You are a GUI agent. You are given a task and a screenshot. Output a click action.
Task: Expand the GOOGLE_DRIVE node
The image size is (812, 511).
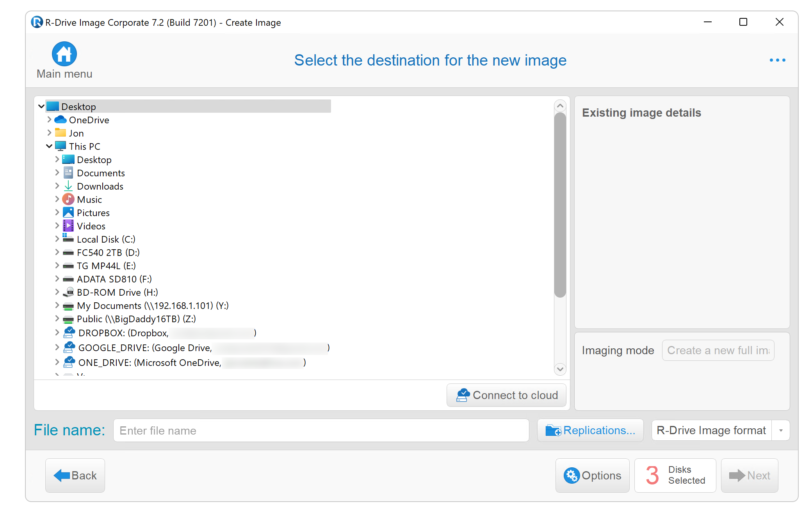pos(57,347)
